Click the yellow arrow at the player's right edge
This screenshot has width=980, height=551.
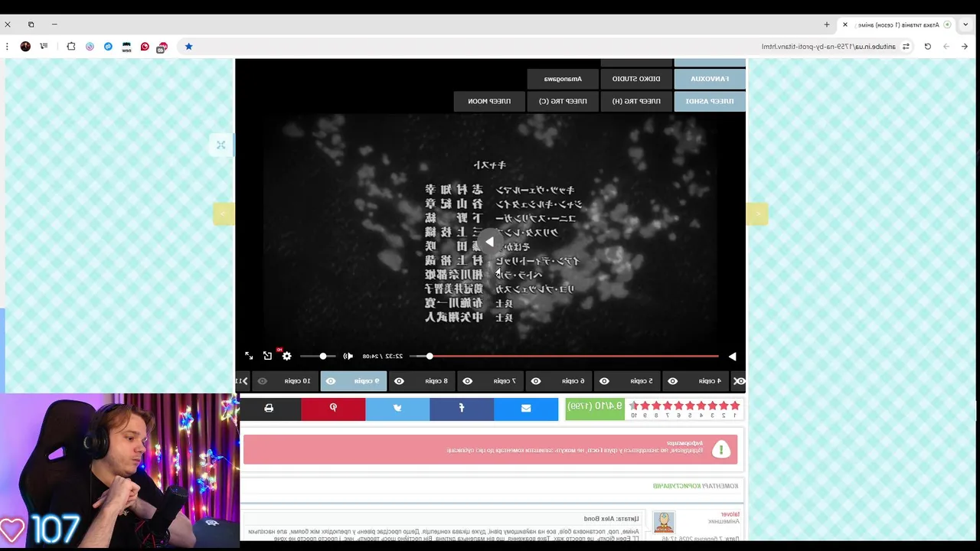[757, 214]
